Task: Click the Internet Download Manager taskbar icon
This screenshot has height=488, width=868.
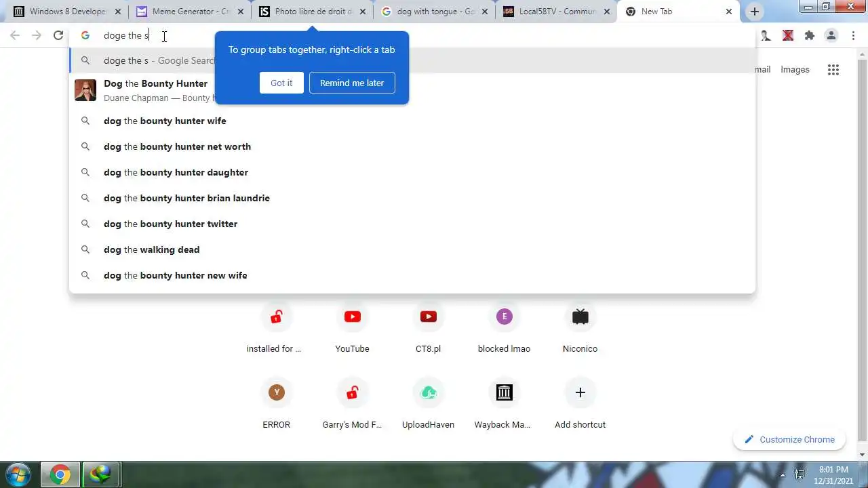Action: pyautogui.click(x=101, y=474)
